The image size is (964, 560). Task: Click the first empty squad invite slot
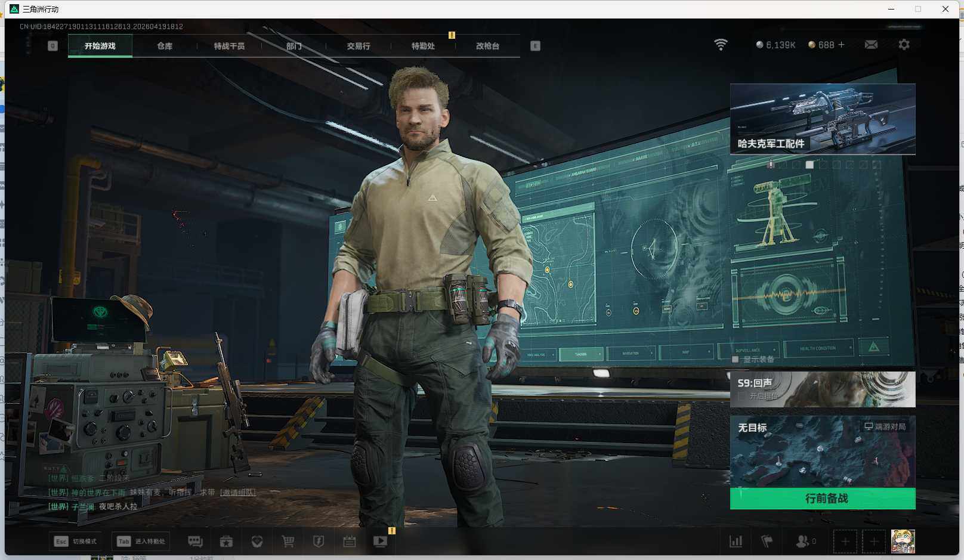coord(845,542)
